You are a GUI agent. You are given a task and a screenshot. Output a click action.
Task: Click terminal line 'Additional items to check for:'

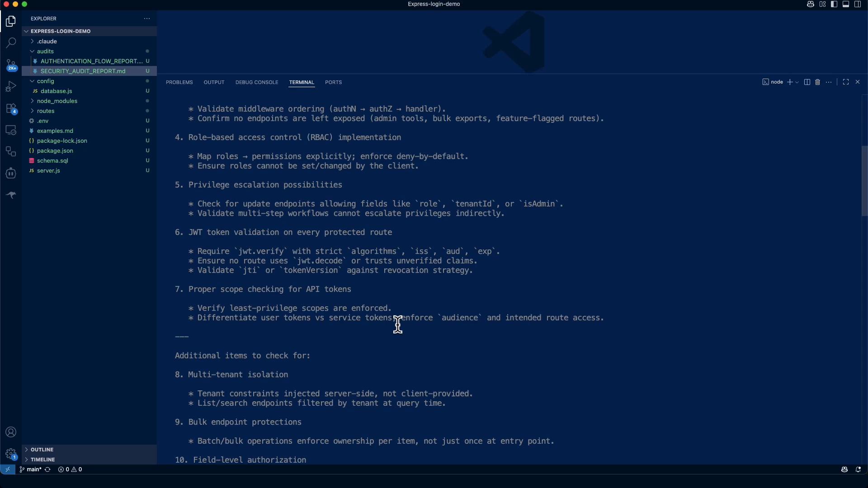(x=243, y=356)
